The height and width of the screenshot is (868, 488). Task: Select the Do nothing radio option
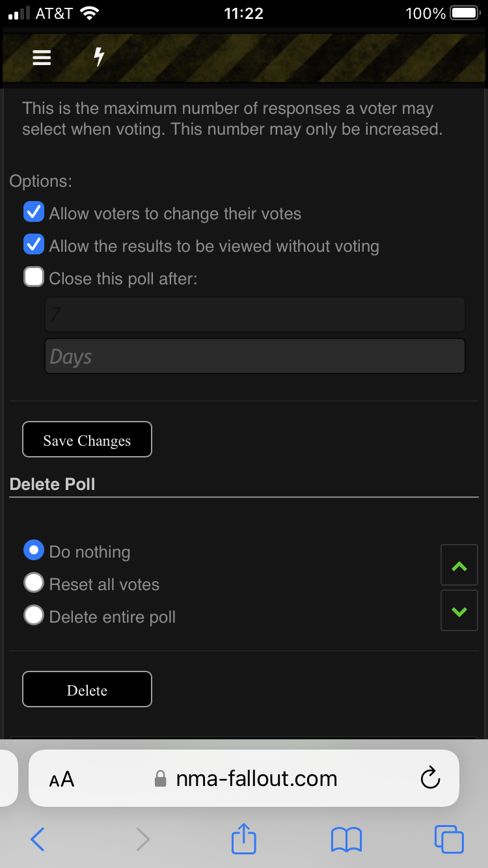(34, 550)
